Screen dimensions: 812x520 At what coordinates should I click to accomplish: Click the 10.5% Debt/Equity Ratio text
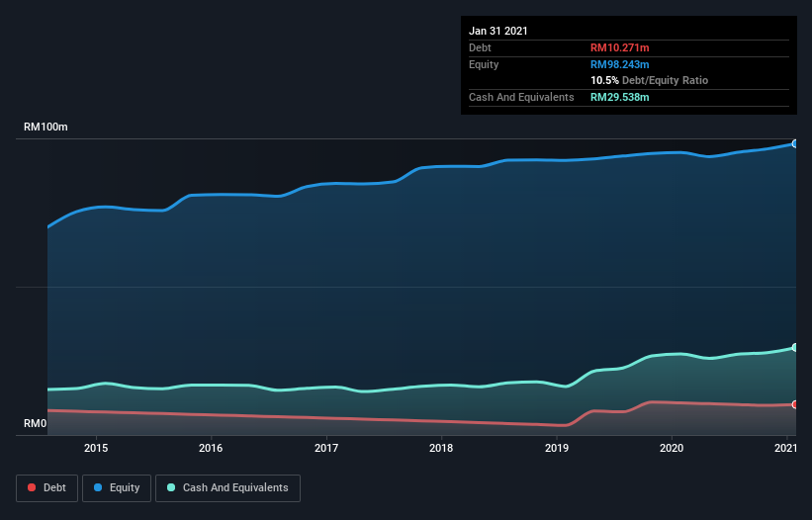pos(650,81)
